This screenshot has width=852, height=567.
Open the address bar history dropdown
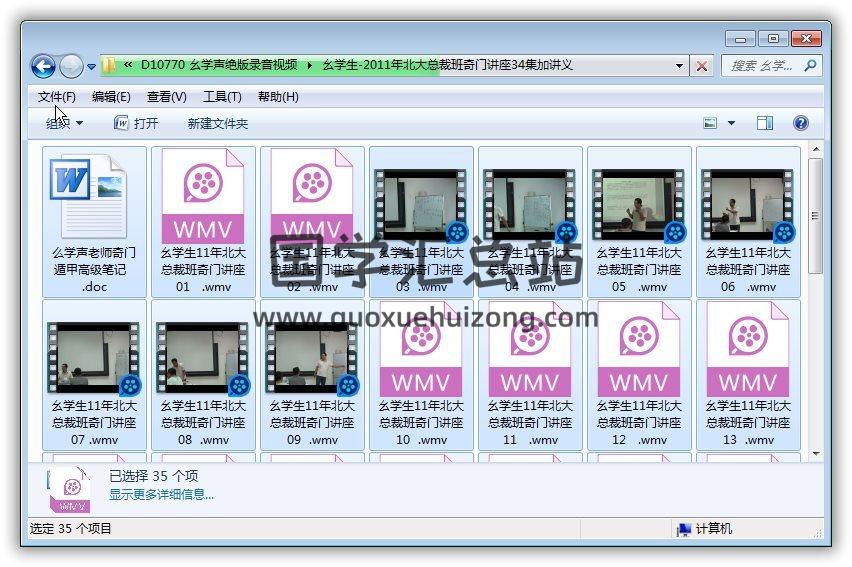pyautogui.click(x=679, y=66)
